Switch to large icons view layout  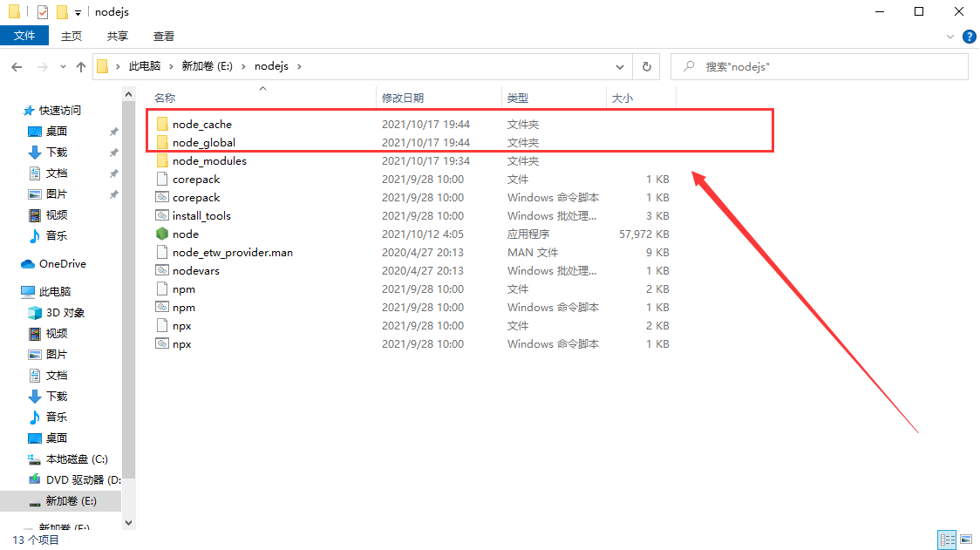(x=967, y=540)
